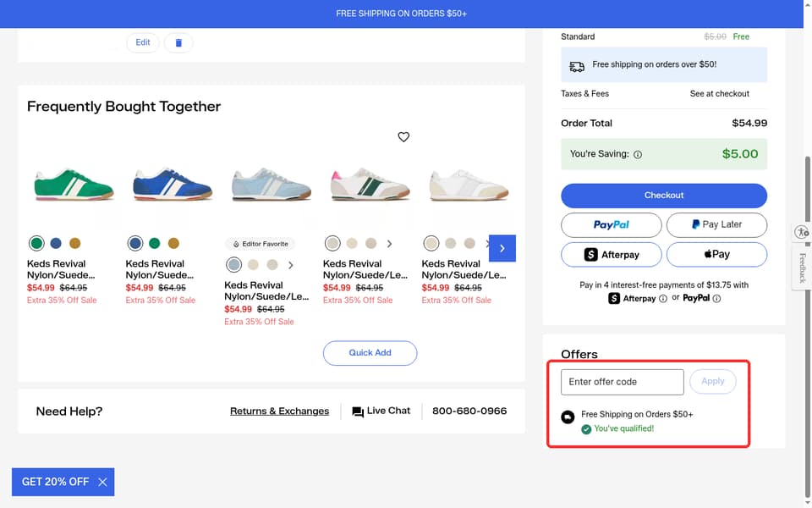Click the Enter offer code field
Screen dimensions: 812x508
point(623,382)
